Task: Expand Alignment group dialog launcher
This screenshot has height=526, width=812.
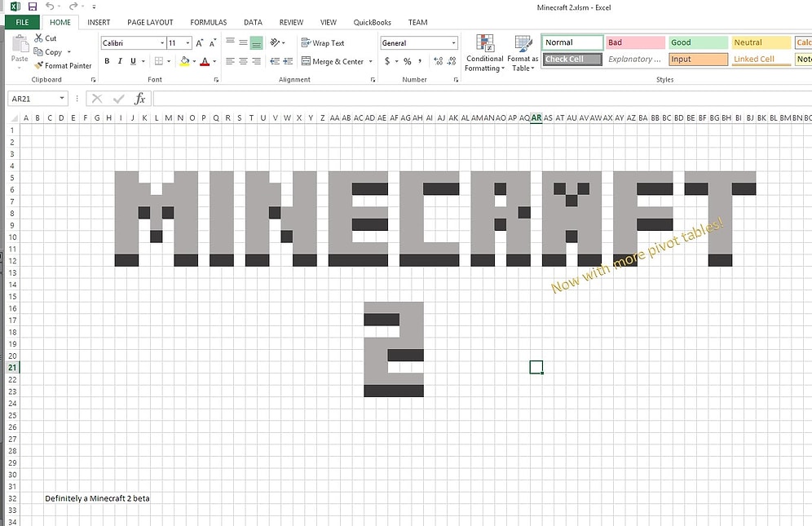Action: [x=373, y=80]
